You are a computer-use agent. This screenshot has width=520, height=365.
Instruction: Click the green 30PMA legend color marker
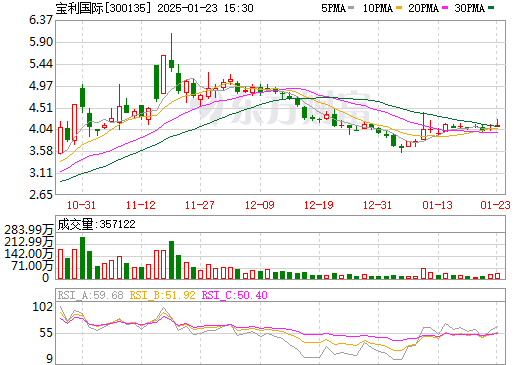coord(491,7)
